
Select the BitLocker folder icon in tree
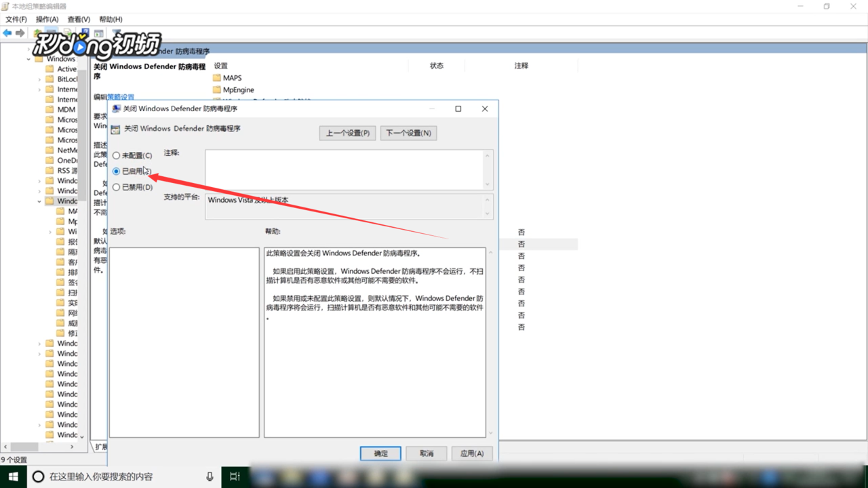pyautogui.click(x=50, y=79)
